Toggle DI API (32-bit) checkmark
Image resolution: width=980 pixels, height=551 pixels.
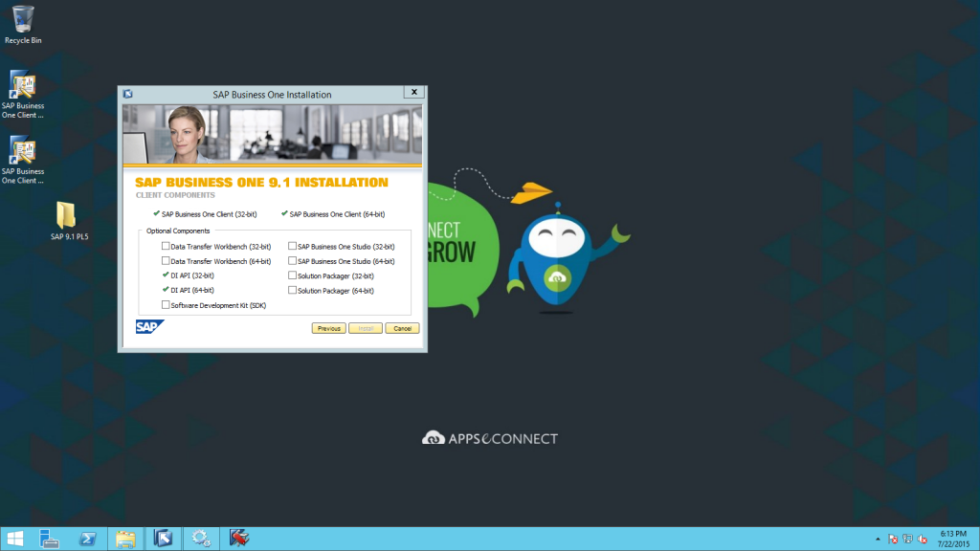click(166, 275)
